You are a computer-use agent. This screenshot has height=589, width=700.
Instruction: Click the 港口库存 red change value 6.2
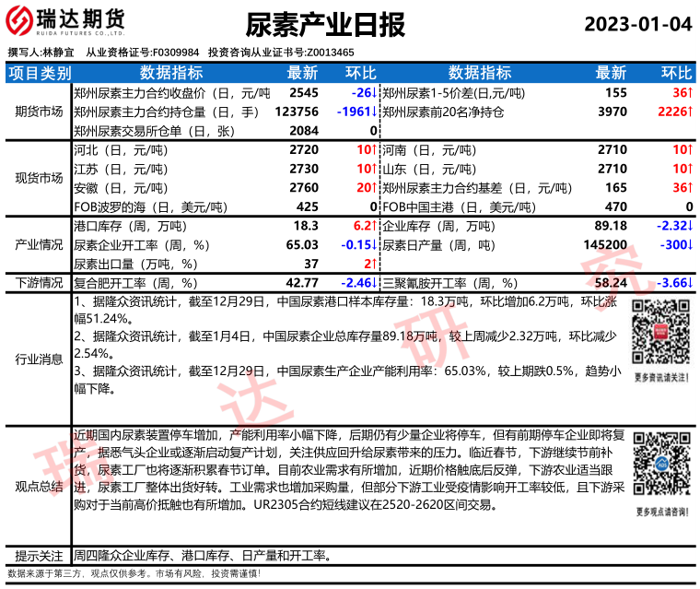coord(363,226)
